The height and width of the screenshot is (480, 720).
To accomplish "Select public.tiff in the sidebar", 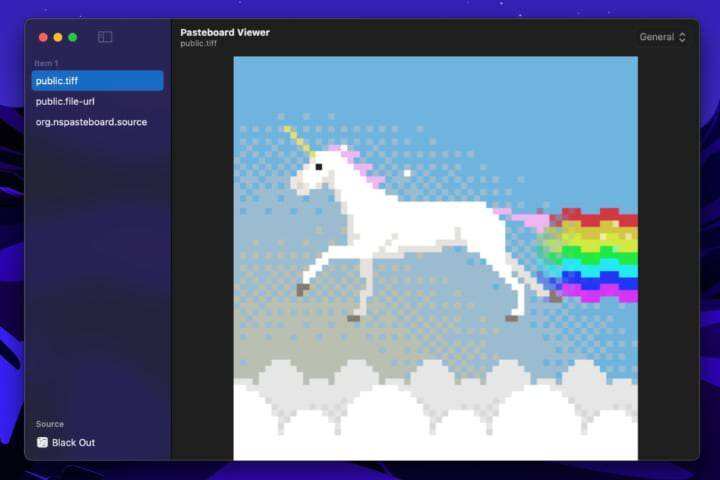I will tap(97, 81).
